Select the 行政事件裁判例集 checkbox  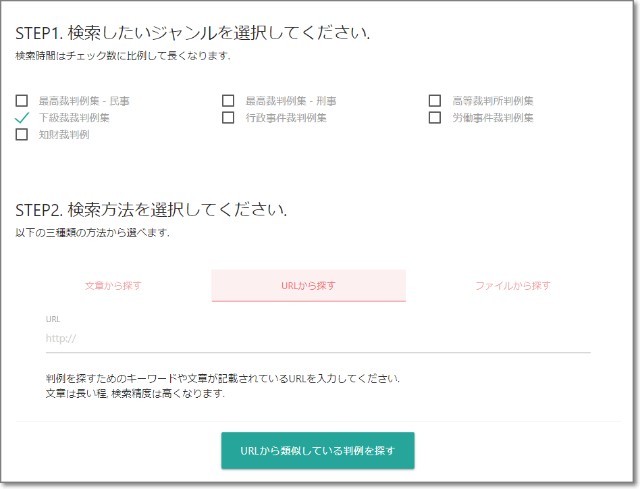[228, 118]
